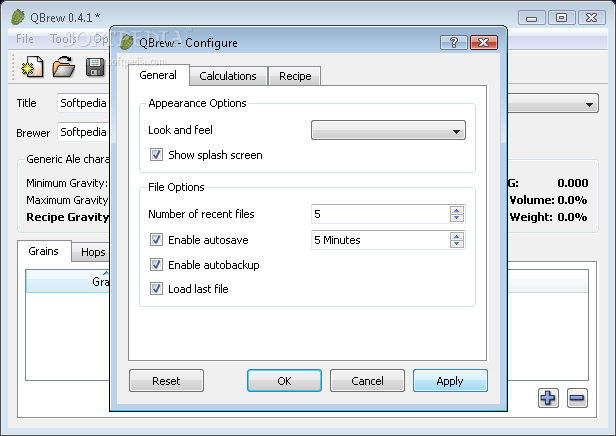Toggle the Enable autosave checkbox
The width and height of the screenshot is (616, 436).
(156, 240)
